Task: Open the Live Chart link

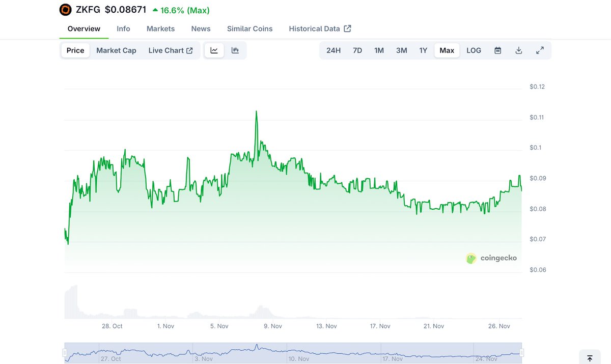Action: 170,50
